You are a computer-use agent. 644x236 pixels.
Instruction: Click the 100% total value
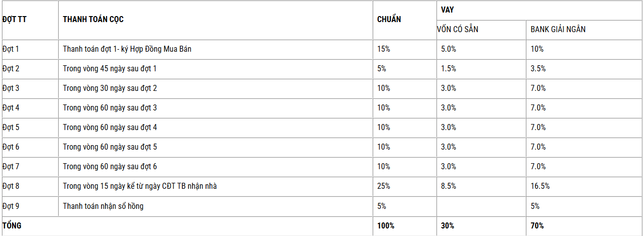386,226
